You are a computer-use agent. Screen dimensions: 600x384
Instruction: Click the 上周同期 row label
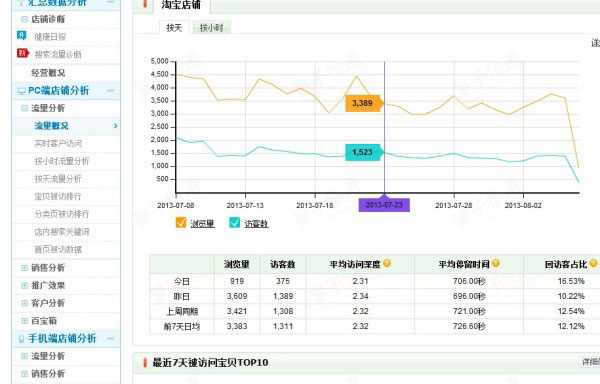[182, 311]
